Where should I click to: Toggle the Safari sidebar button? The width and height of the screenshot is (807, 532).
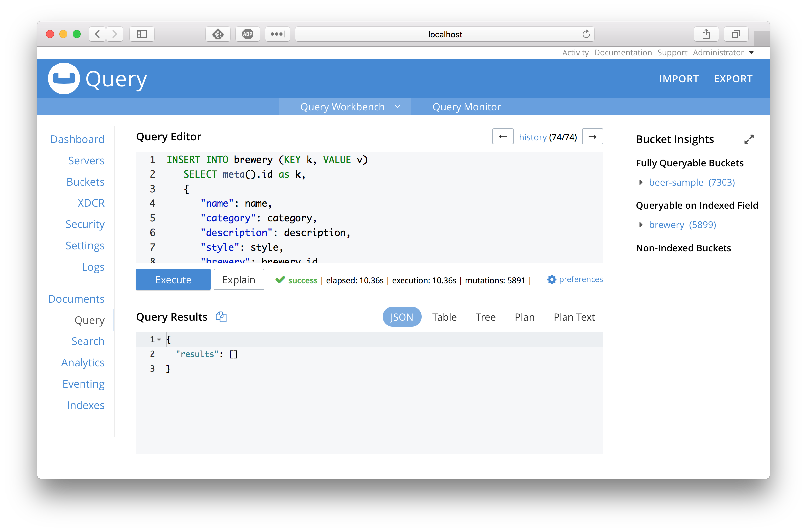tap(142, 34)
